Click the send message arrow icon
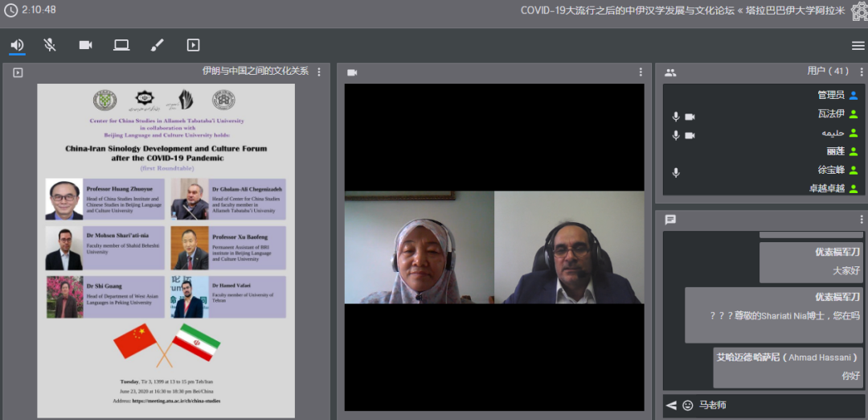Screen dimensions: 868x420 click(x=670, y=406)
